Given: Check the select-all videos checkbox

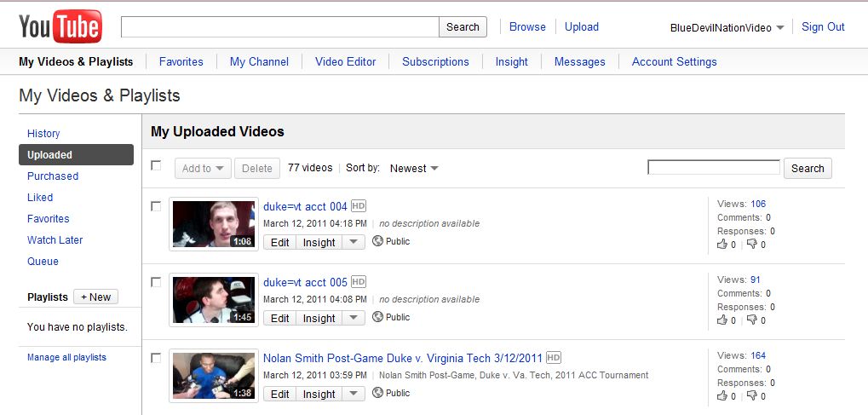Looking at the screenshot, I should pyautogui.click(x=156, y=165).
